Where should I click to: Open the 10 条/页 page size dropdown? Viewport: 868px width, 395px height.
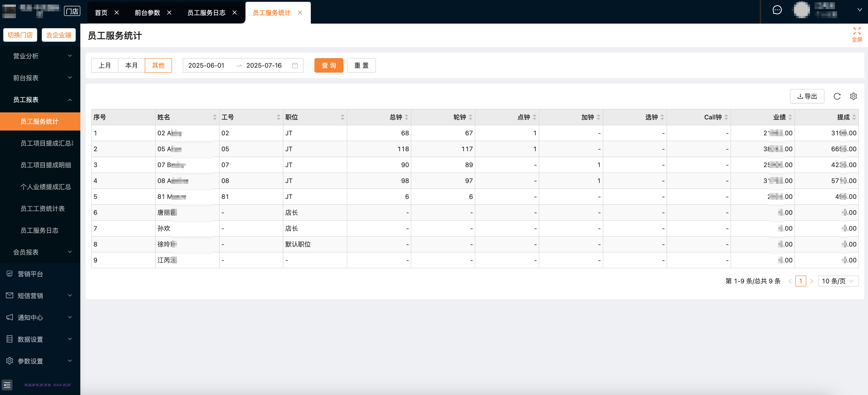(x=838, y=281)
